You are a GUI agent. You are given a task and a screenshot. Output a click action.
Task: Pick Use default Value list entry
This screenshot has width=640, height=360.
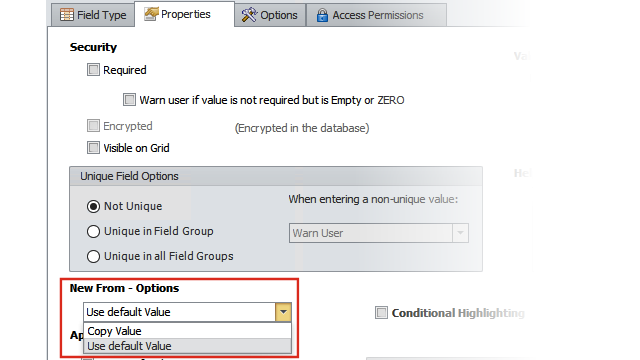click(187, 346)
